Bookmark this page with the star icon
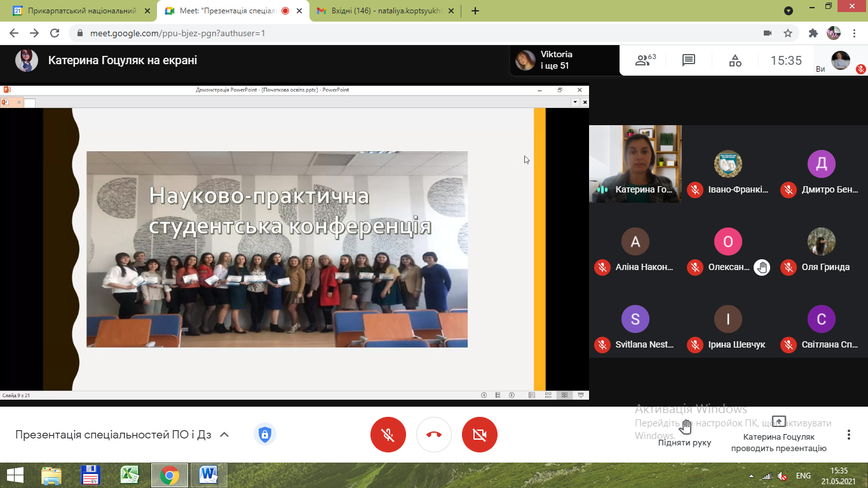Screen dimensions: 868x488 click(x=788, y=33)
